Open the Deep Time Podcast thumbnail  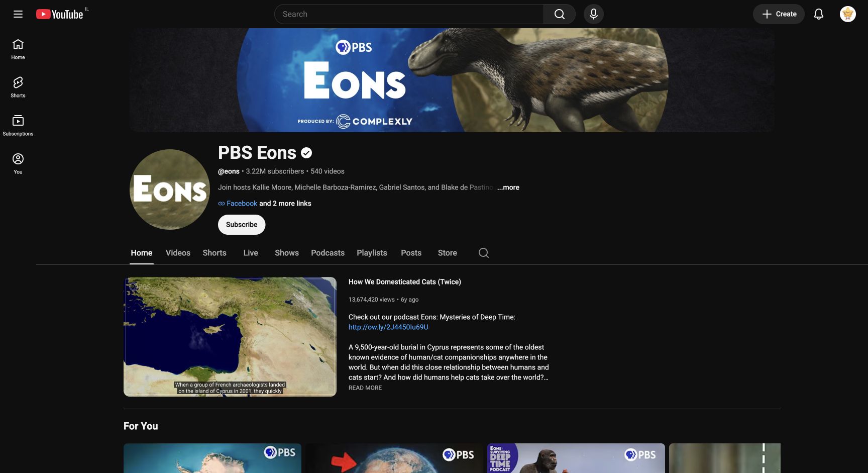pyautogui.click(x=576, y=458)
